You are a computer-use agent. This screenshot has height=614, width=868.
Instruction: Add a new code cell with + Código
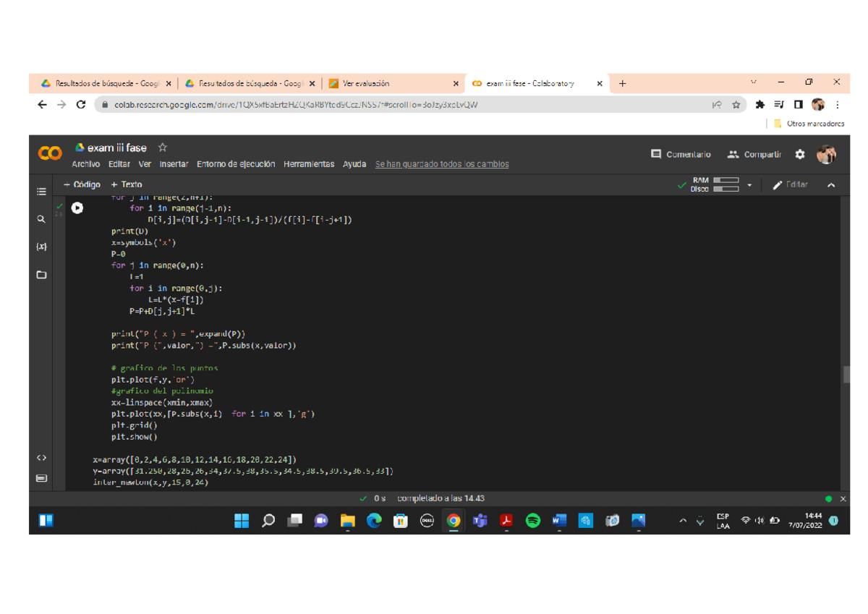82,184
